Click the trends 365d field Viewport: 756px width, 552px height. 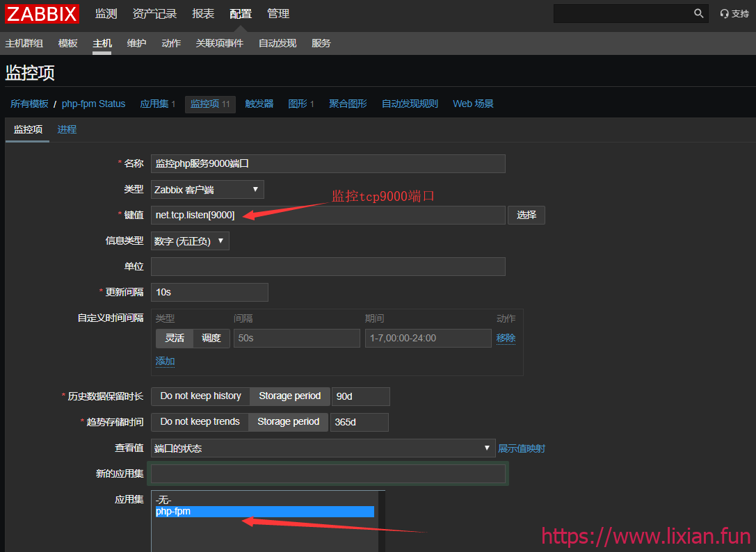pos(359,422)
